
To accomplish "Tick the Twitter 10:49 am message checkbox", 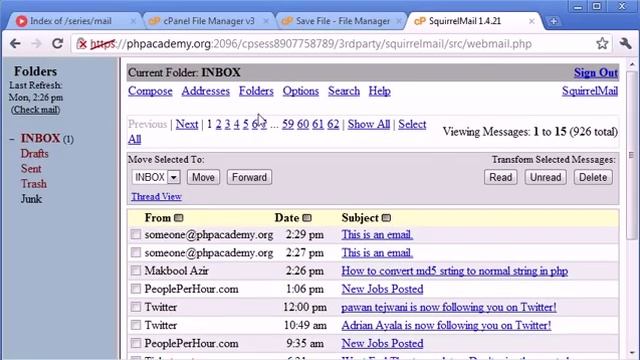I will pyautogui.click(x=136, y=325).
